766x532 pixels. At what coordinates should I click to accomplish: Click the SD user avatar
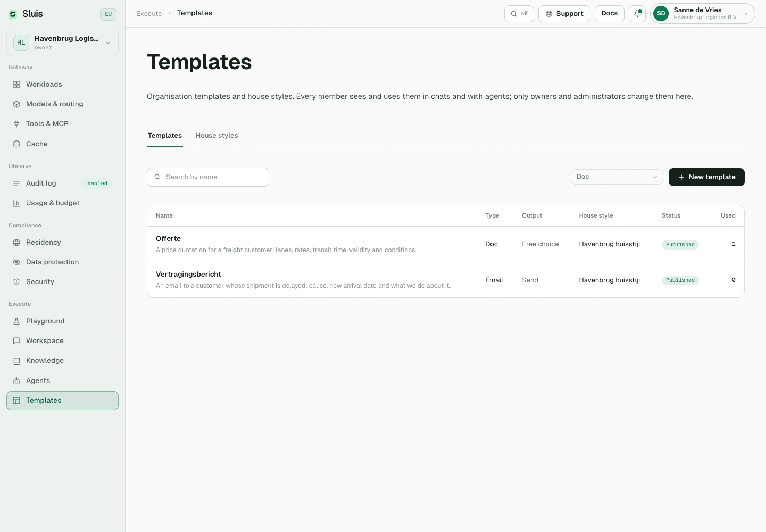[x=661, y=14]
